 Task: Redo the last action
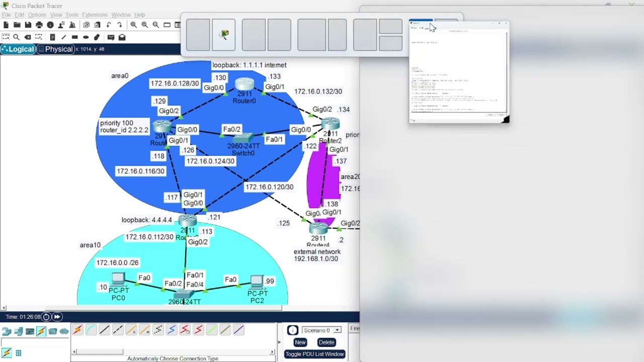120,25
